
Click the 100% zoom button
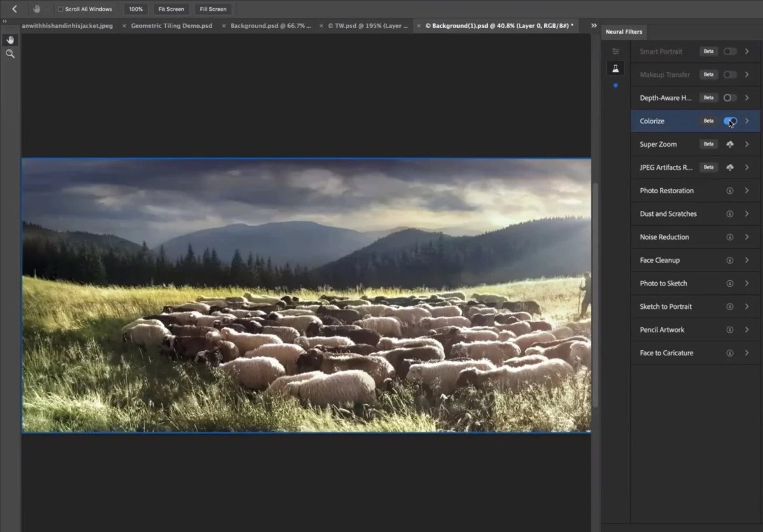coord(135,9)
